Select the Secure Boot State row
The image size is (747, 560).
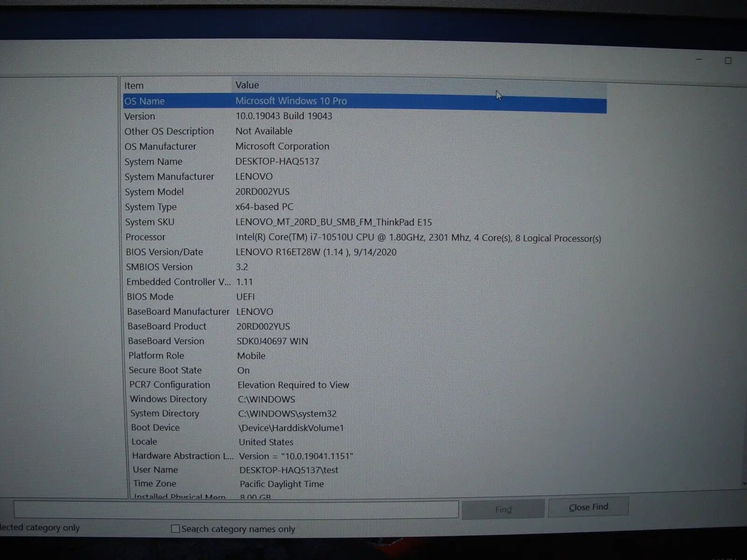[x=365, y=370]
